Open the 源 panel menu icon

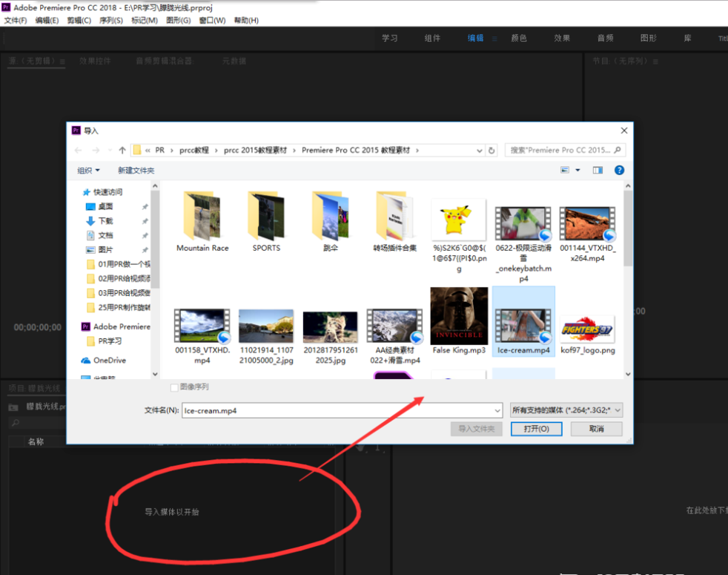click(x=61, y=63)
